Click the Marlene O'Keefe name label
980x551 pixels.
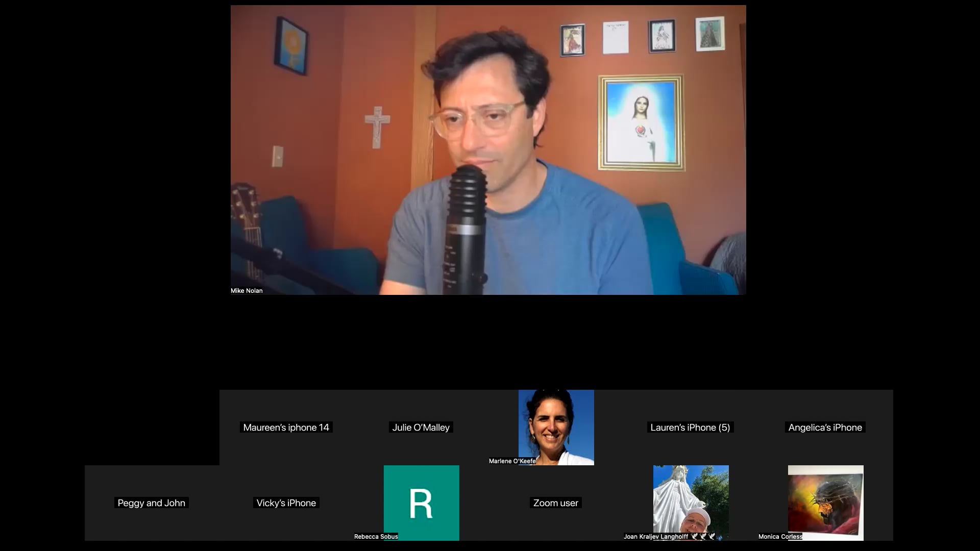click(x=512, y=461)
